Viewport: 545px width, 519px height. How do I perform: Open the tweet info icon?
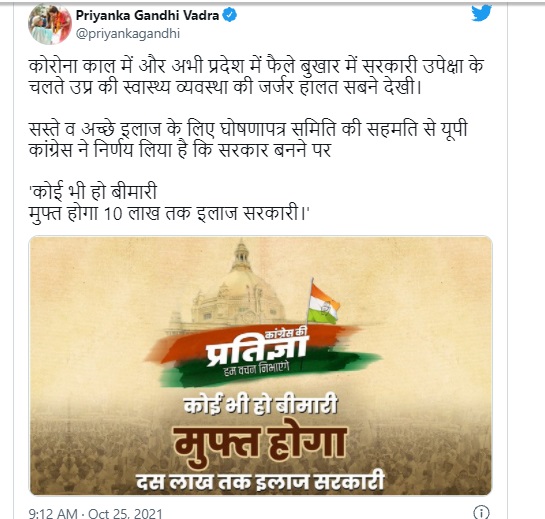click(x=481, y=512)
